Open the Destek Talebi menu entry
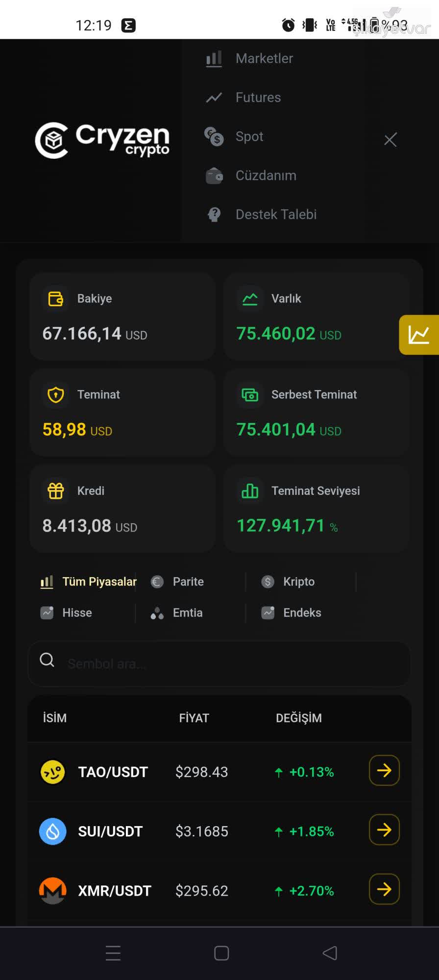Viewport: 439px width, 980px height. (x=276, y=214)
